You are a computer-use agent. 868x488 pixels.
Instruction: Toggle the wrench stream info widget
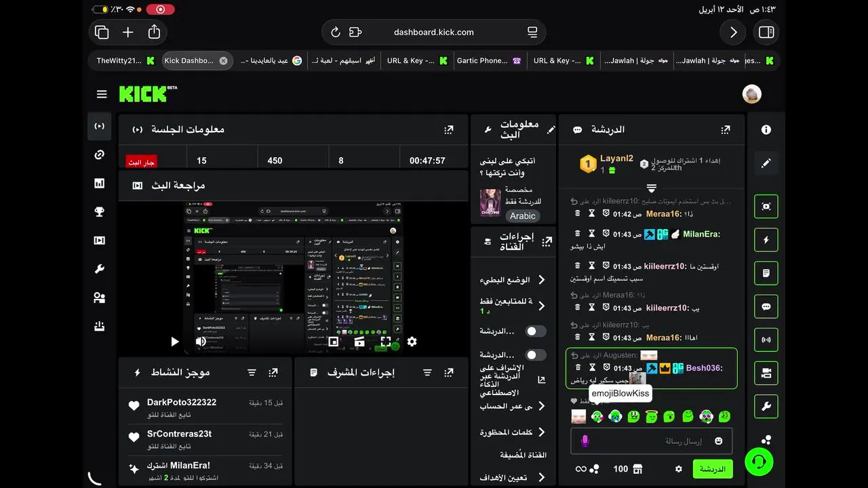[x=766, y=407]
